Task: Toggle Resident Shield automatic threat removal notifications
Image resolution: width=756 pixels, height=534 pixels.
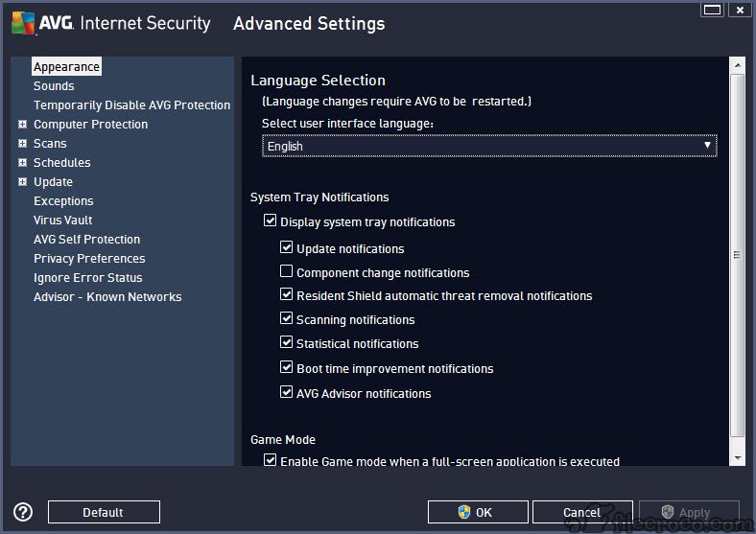Action: 287,294
